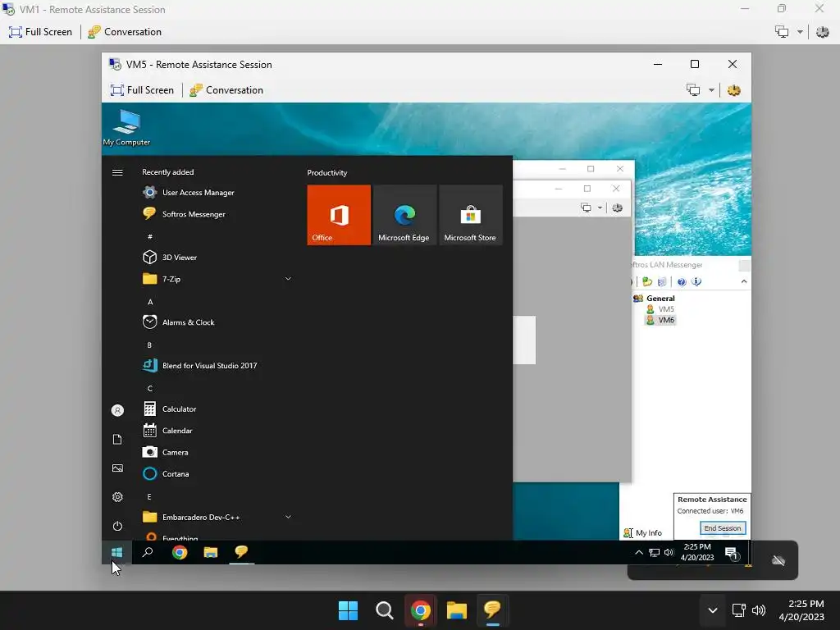Open Settings gear in Start sidebar
Screen dimensions: 840x630
(117, 497)
